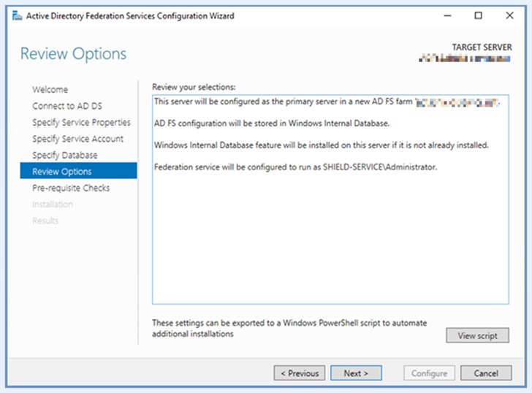The image size is (532, 393).
Task: Maximize the configuration wizard window
Action: click(479, 15)
